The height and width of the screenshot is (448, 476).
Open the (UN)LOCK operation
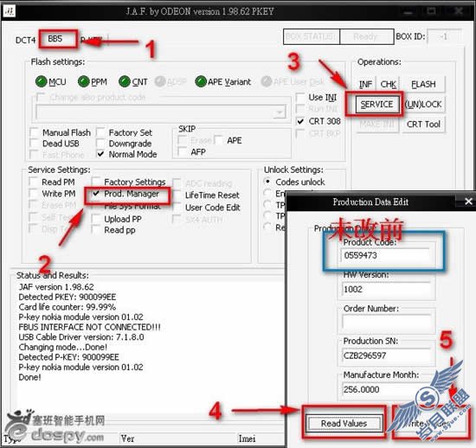point(423,105)
